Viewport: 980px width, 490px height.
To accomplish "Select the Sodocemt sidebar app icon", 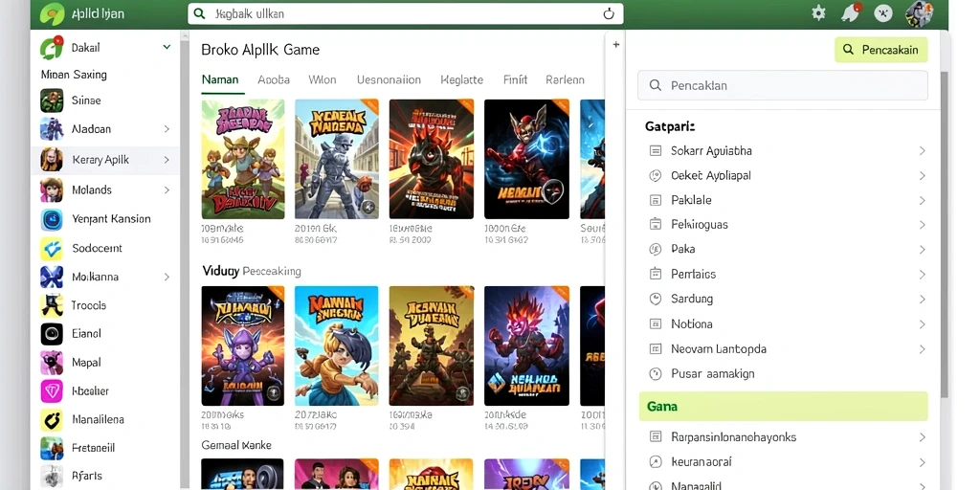I will (x=52, y=248).
